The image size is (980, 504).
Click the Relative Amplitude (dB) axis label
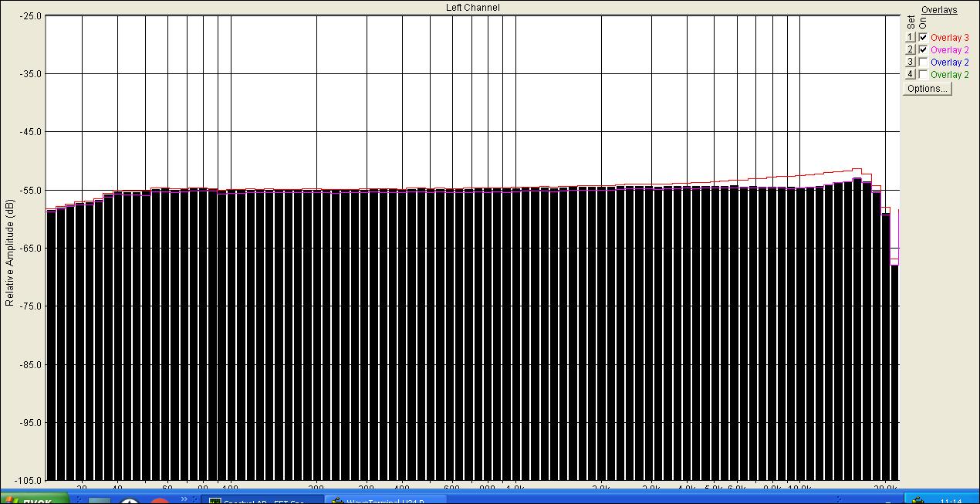pos(9,252)
